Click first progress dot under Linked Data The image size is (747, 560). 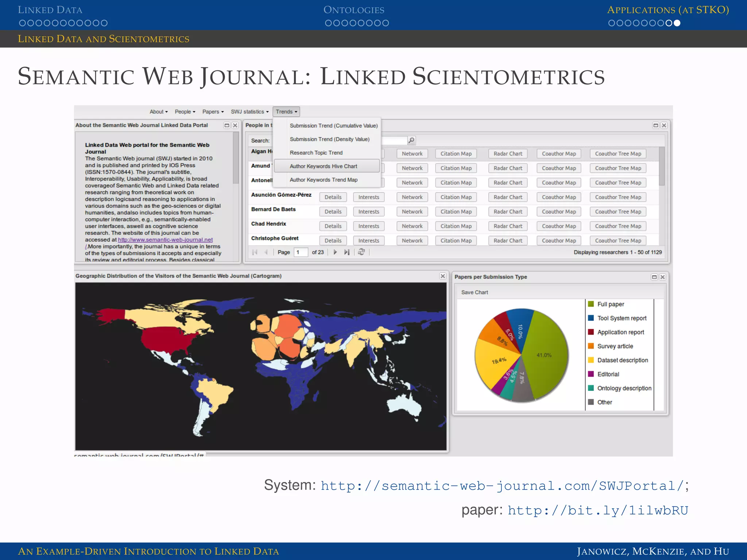[22, 23]
